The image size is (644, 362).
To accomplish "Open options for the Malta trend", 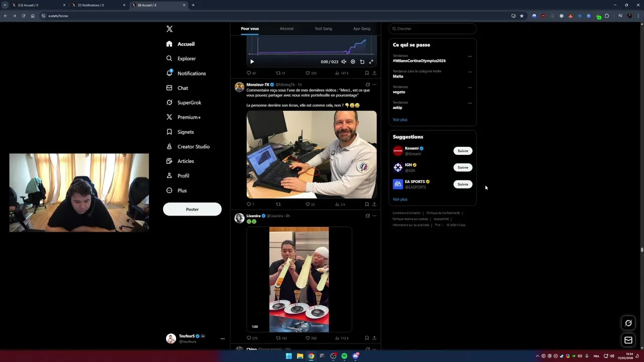I will [x=470, y=72].
